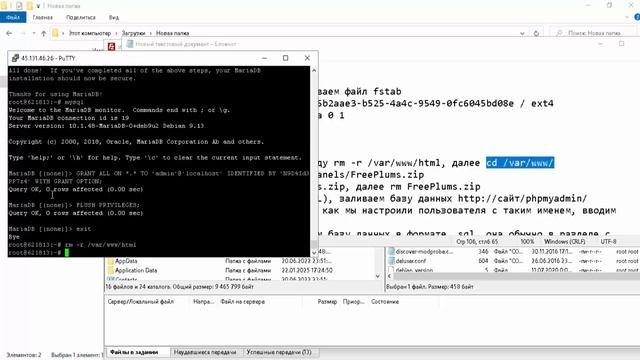
Task: Expand the Explorer address bar history dropdown
Action: coord(522,33)
